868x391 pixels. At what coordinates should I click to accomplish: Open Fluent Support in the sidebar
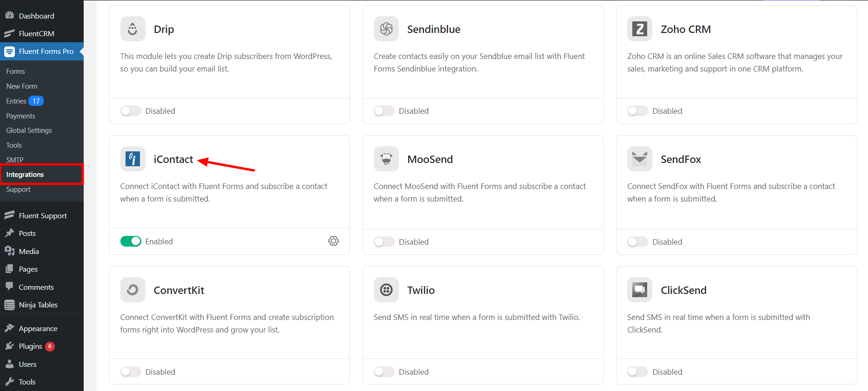[43, 216]
